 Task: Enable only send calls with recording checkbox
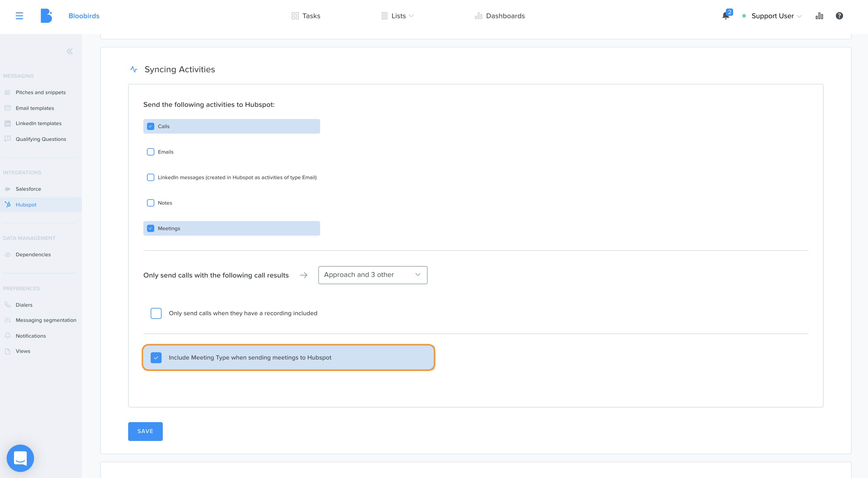click(x=156, y=313)
